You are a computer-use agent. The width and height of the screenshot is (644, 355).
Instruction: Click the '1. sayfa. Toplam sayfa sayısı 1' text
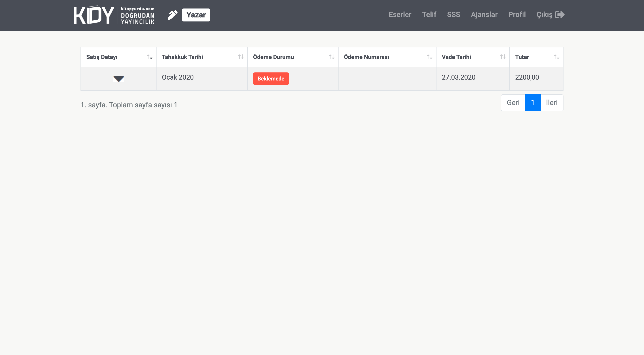[x=129, y=105]
